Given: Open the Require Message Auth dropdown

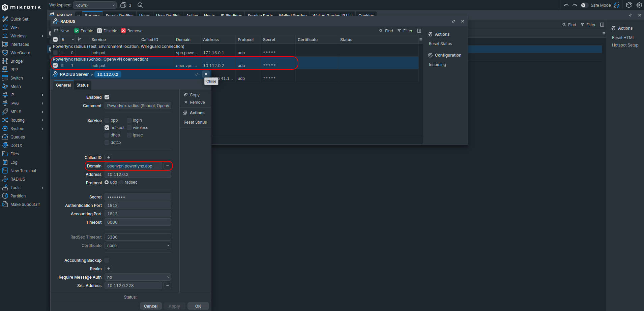Looking at the screenshot, I should tap(138, 277).
